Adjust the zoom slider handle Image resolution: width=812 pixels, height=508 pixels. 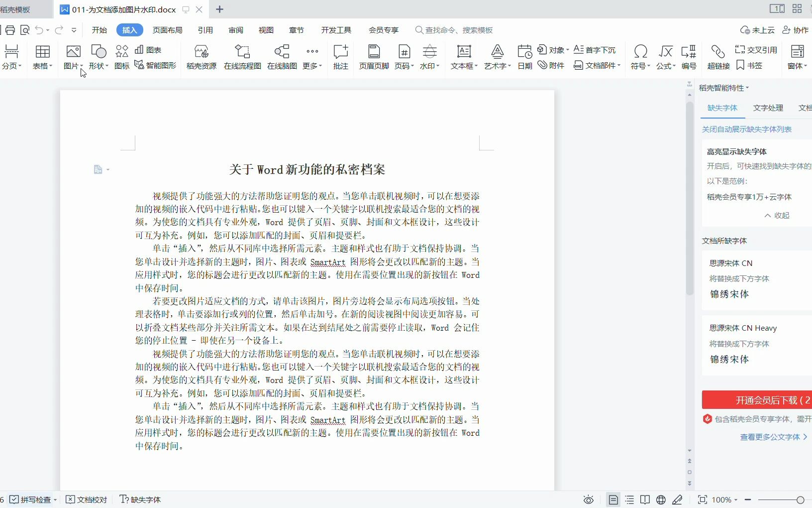click(x=800, y=500)
